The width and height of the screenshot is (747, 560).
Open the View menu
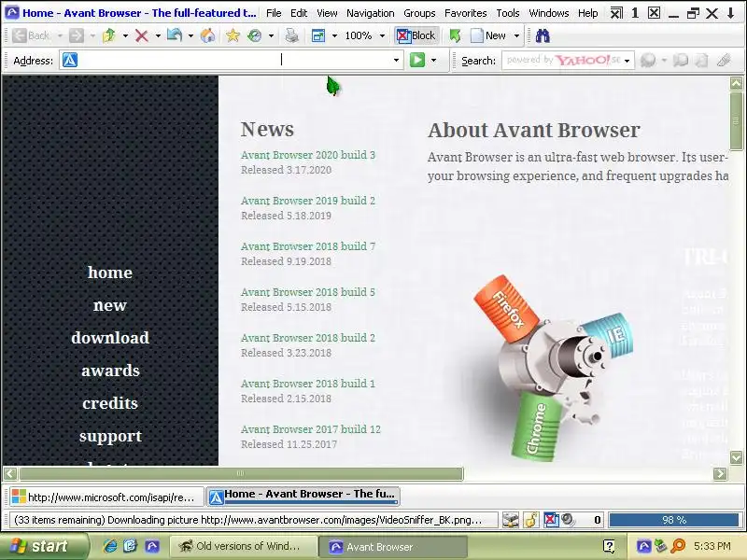327,13
